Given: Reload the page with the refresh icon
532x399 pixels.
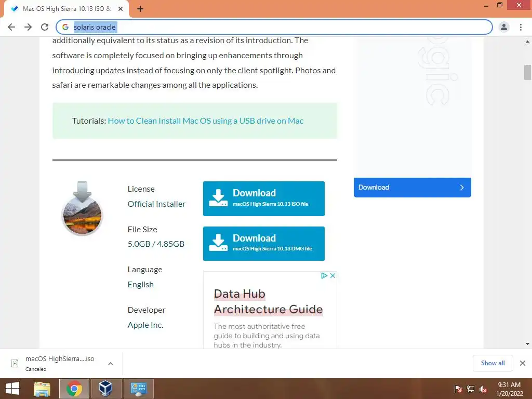Looking at the screenshot, I should [x=45, y=27].
